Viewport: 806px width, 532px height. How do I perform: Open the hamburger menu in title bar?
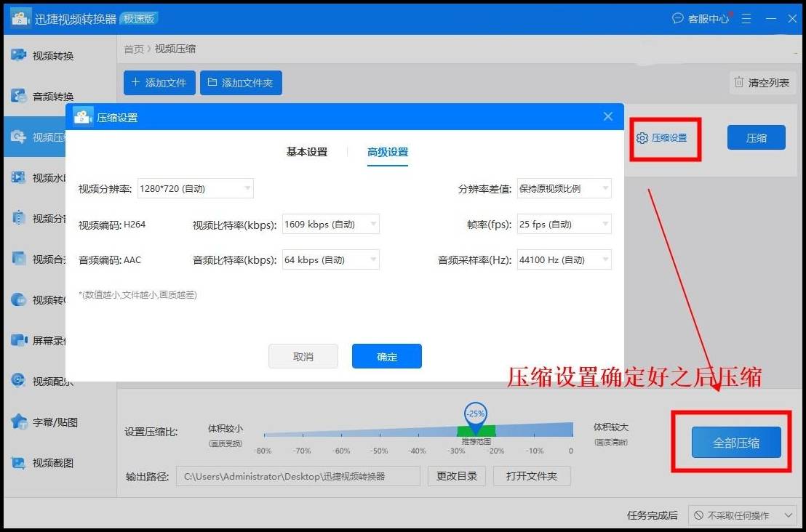pyautogui.click(x=746, y=19)
